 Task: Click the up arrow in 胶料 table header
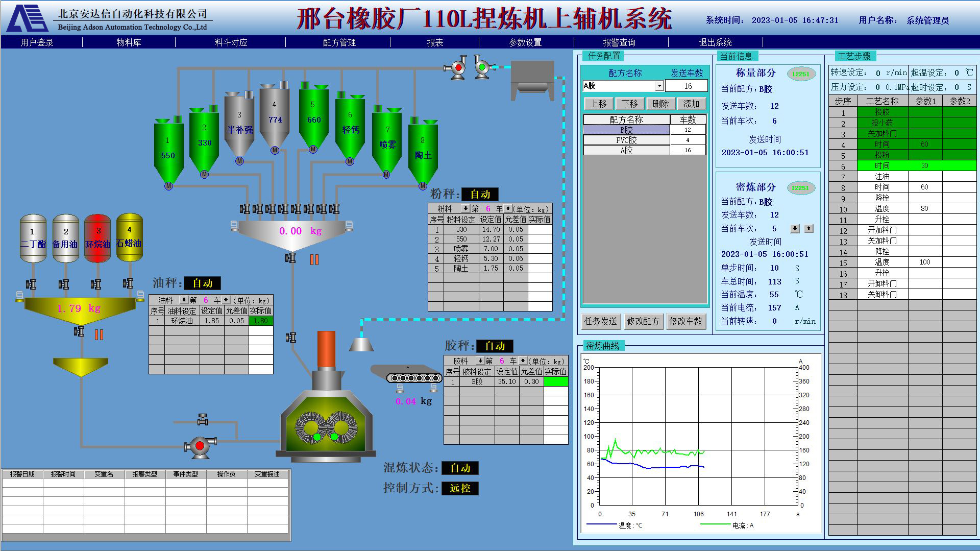[x=522, y=361]
